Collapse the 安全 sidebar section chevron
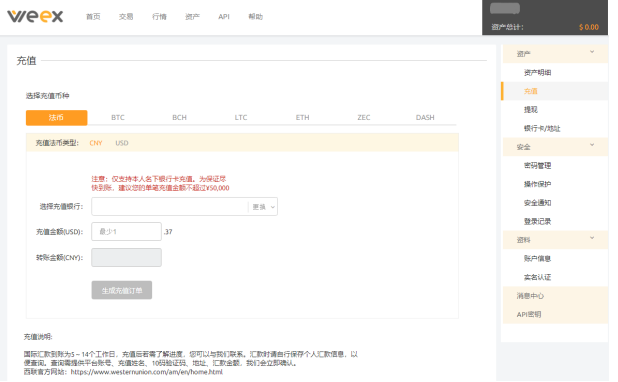This screenshot has width=618, height=382. click(x=592, y=145)
